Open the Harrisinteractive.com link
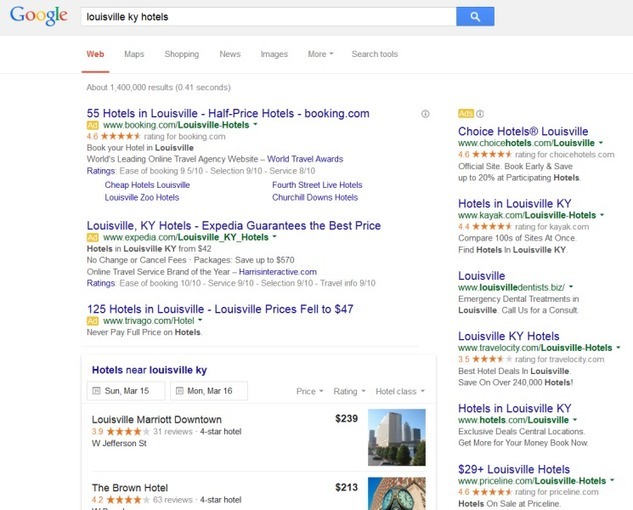This screenshot has width=633, height=510. point(278,272)
